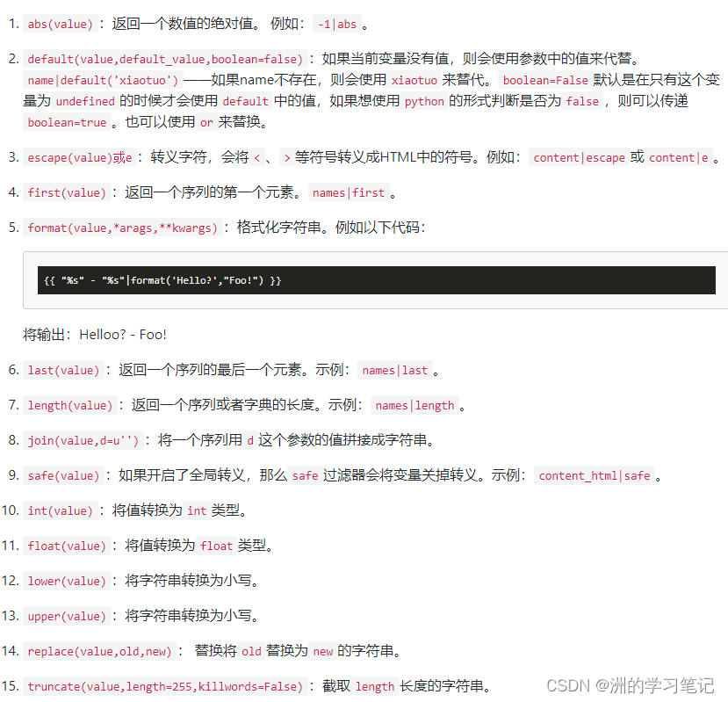Click the replace(value,old,new) code snippet
The height and width of the screenshot is (702, 728).
click(100, 651)
